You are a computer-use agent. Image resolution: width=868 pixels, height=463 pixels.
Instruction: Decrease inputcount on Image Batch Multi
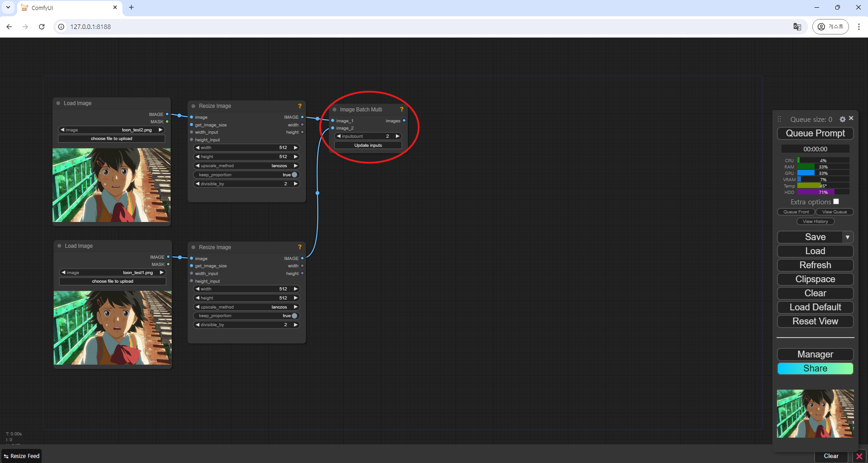pyautogui.click(x=338, y=136)
